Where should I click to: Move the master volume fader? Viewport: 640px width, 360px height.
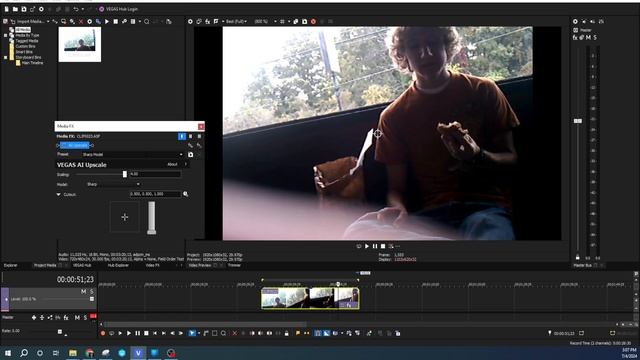click(578, 121)
